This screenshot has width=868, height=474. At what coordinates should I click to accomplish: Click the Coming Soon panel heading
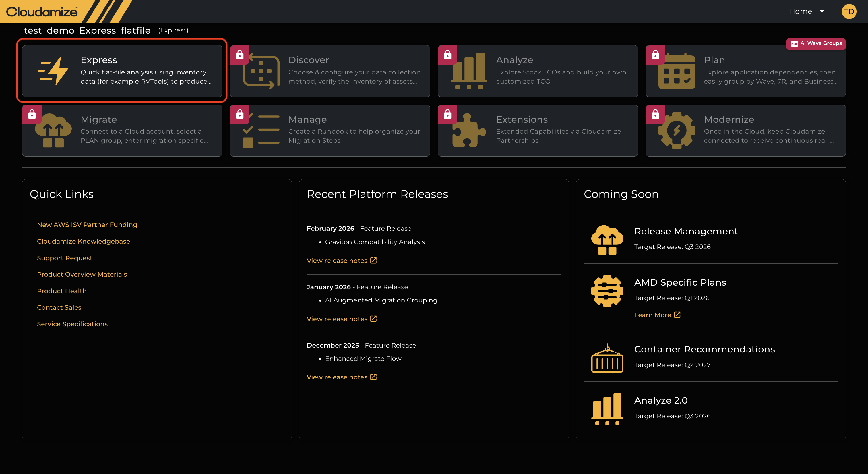621,194
